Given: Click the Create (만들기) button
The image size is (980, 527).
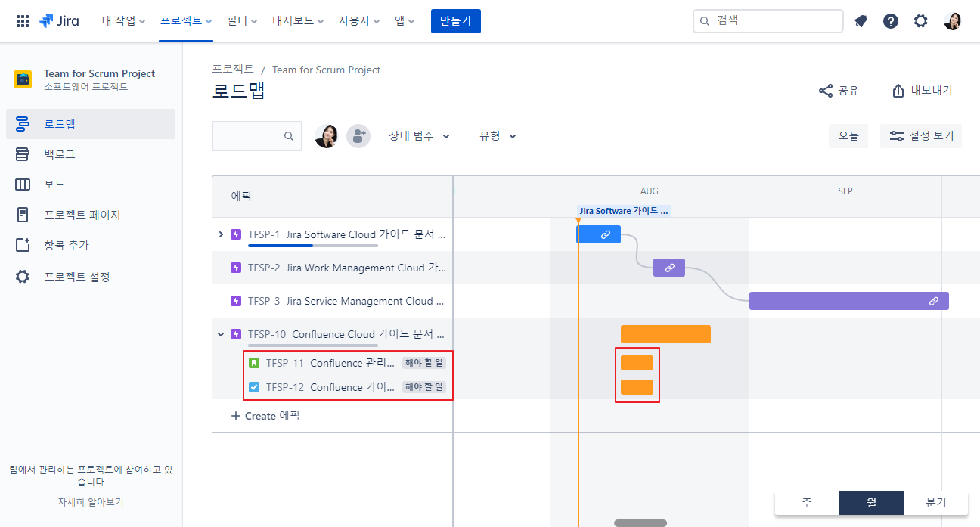Looking at the screenshot, I should 456,21.
